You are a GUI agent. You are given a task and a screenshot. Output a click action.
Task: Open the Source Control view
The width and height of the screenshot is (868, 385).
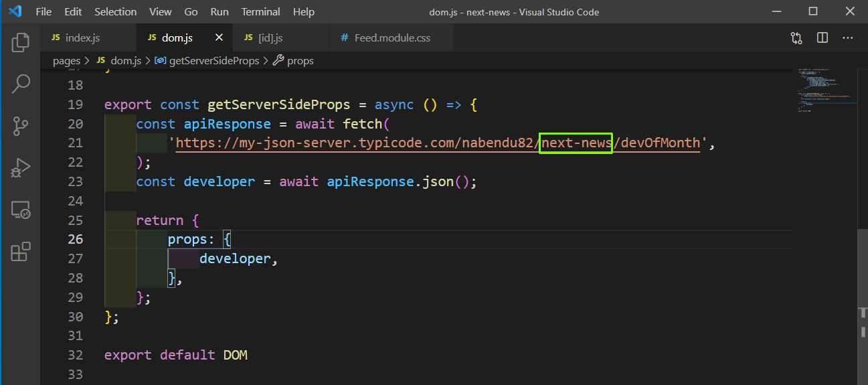(21, 125)
